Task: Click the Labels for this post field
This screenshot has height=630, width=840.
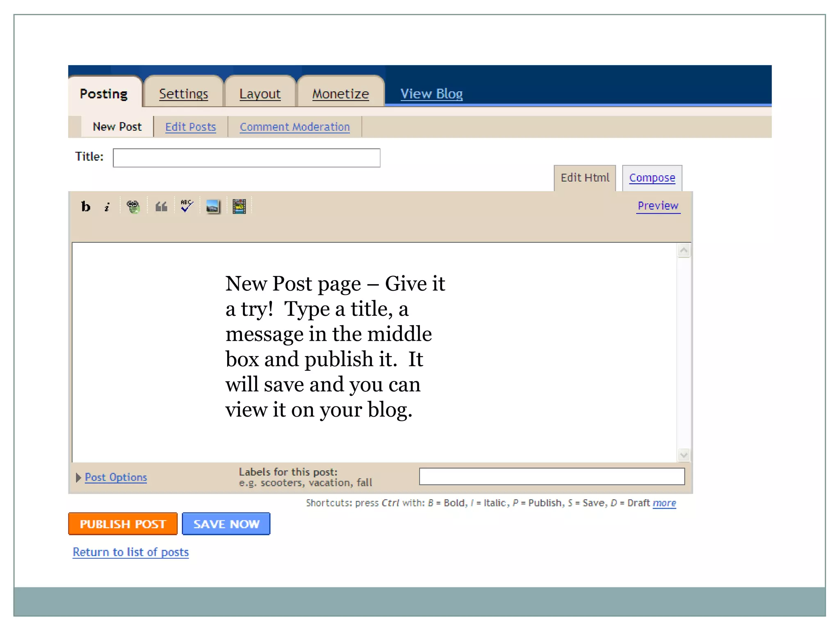Action: click(x=552, y=477)
